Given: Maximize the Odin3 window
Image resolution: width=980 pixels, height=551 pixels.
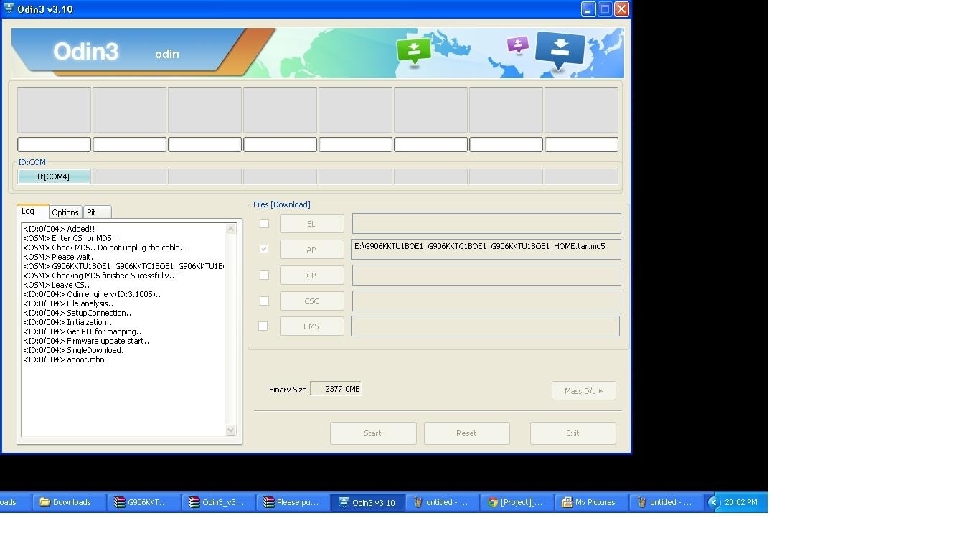Looking at the screenshot, I should (605, 9).
